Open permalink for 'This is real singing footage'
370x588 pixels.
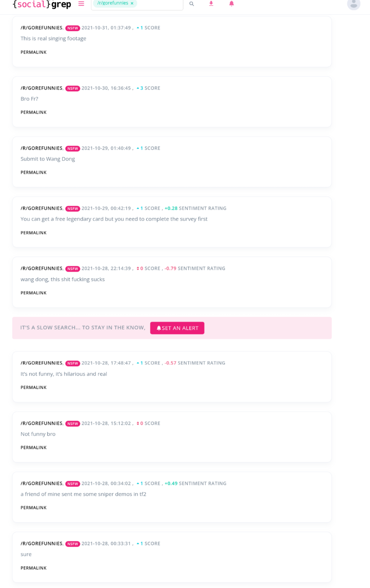pyautogui.click(x=34, y=52)
